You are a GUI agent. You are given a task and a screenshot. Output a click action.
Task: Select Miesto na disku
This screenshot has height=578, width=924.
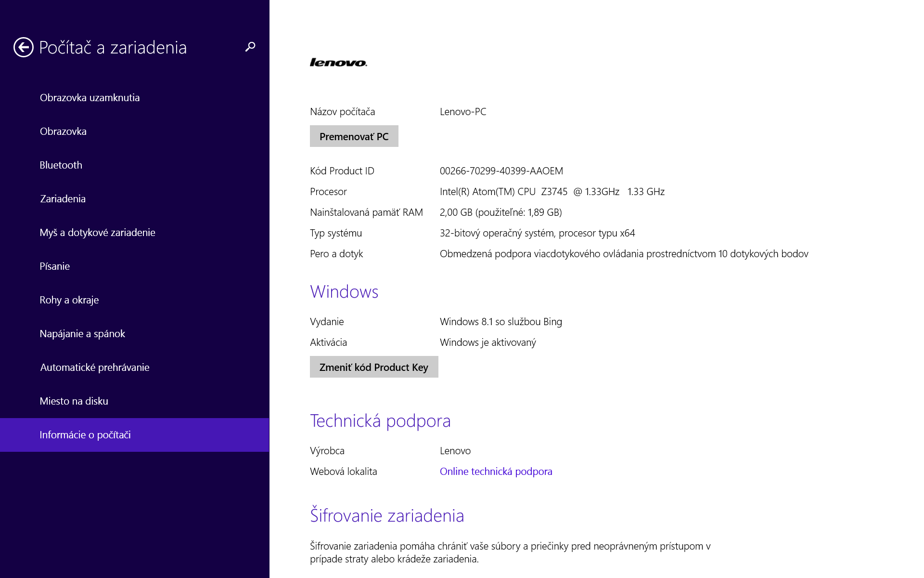(x=135, y=401)
